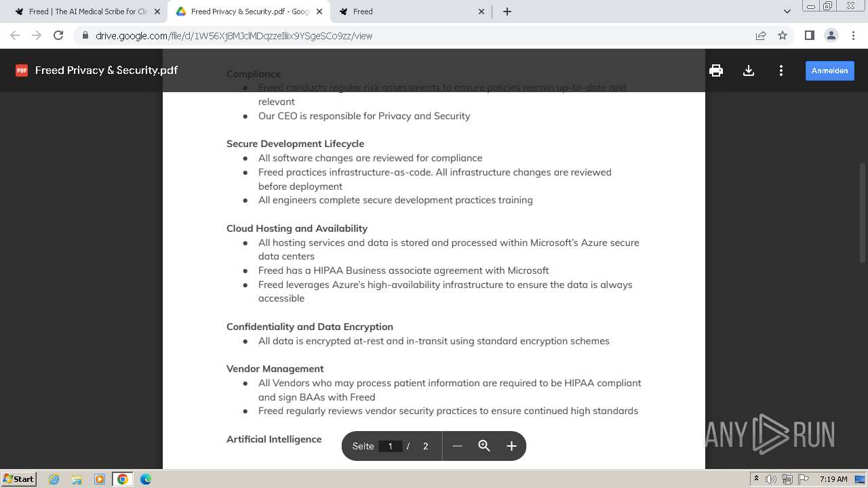Click the 7:19 AM taskbar clock
Viewport: 868px width, 488px height.
pyautogui.click(x=833, y=479)
